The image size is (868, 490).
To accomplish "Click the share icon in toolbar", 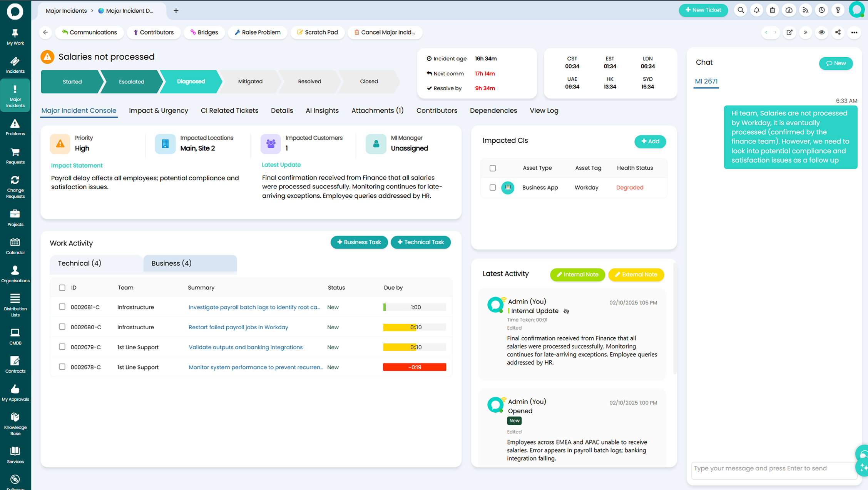I will [x=838, y=32].
